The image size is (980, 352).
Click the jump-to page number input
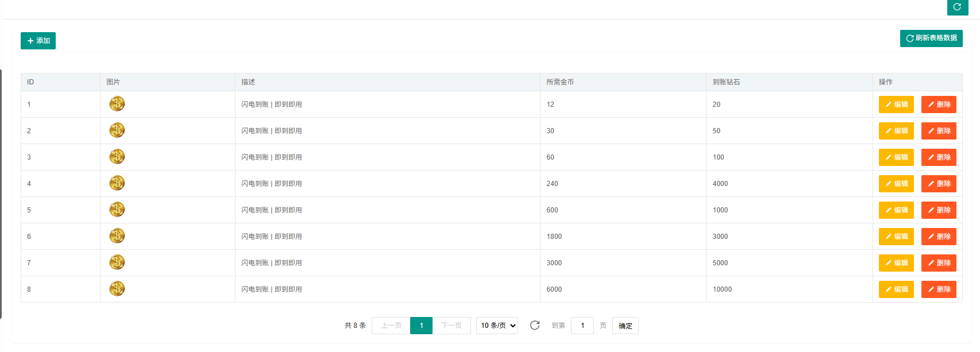coord(582,326)
